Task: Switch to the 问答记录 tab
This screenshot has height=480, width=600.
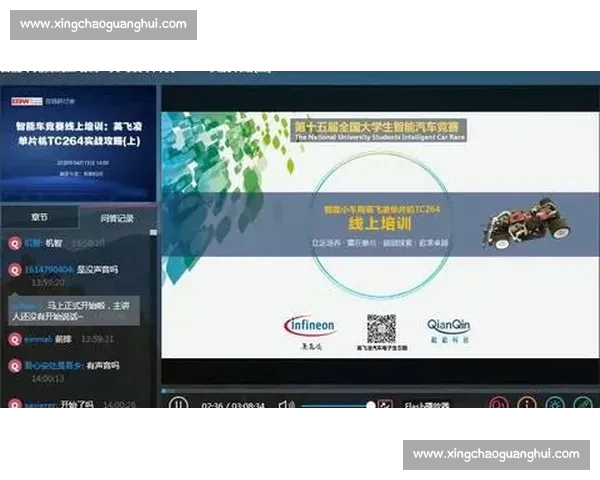Action: click(116, 217)
